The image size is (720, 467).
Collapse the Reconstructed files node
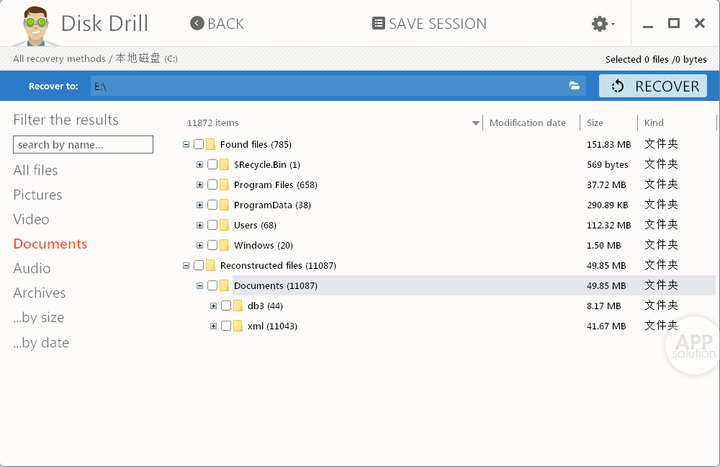point(186,266)
